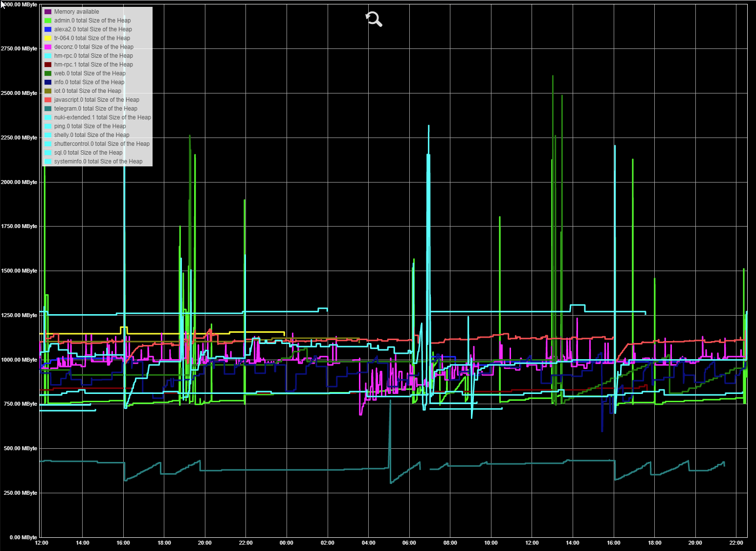Toggle the 'Memory available' legend entry
The height and width of the screenshot is (551, 756).
tap(72, 12)
